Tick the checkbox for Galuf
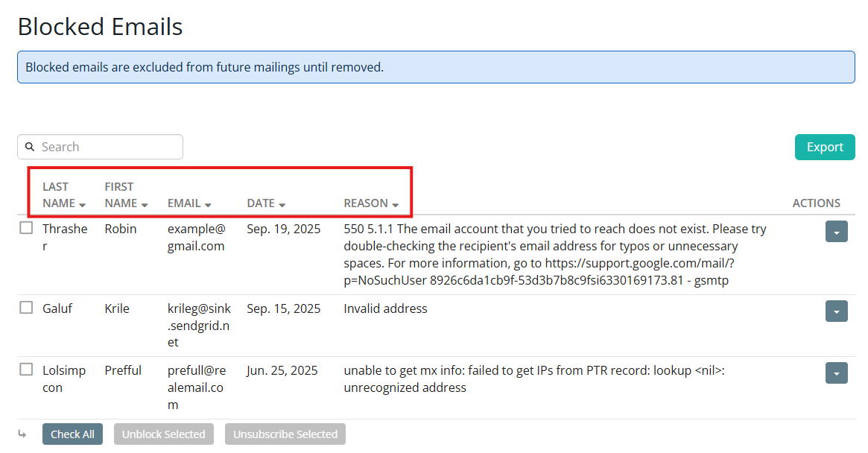The height and width of the screenshot is (453, 868). click(26, 308)
